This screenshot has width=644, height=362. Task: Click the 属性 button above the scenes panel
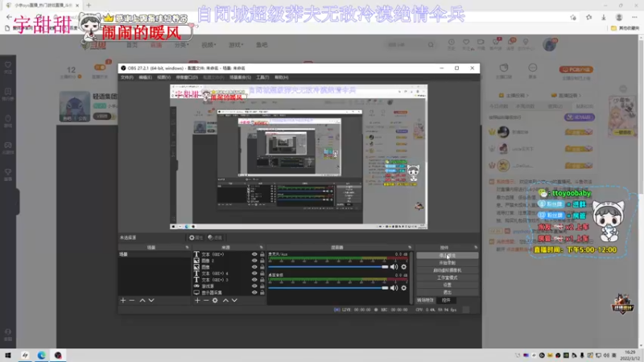(196, 237)
